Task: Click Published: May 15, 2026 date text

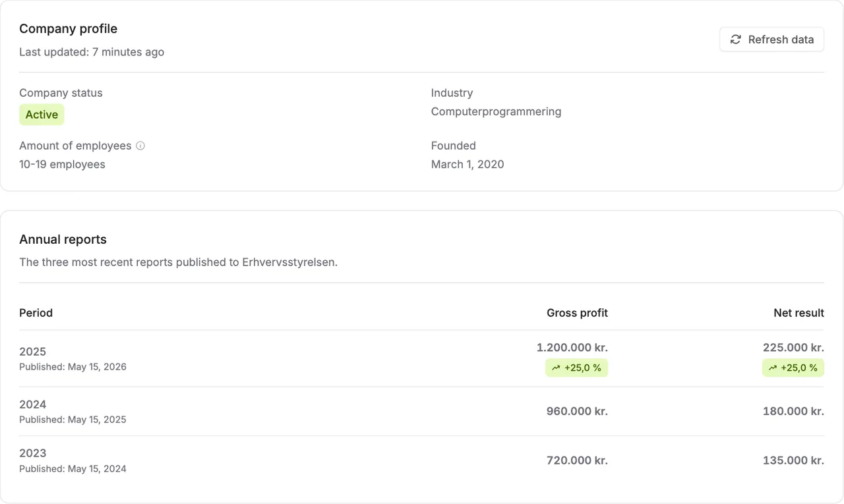Action: point(73,366)
